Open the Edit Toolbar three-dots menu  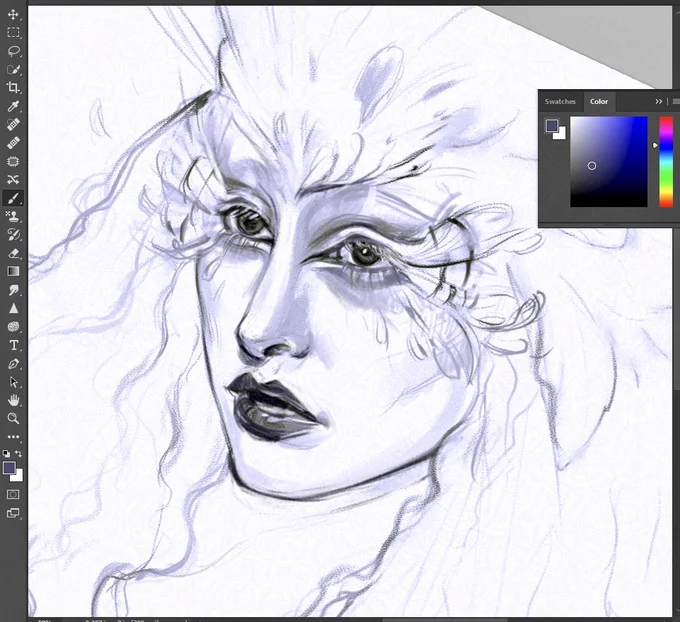coord(13,437)
